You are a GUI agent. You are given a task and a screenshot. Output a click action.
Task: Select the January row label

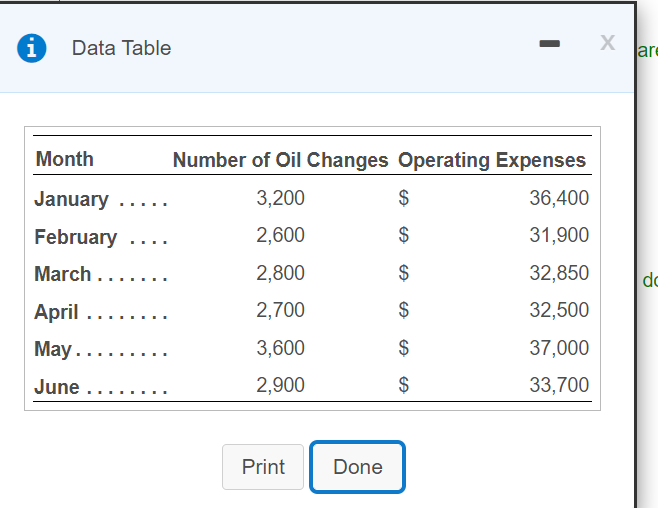tap(71, 199)
